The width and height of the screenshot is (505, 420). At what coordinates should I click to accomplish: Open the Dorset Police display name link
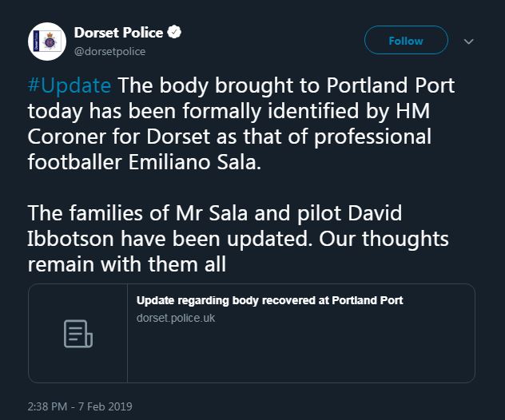118,33
